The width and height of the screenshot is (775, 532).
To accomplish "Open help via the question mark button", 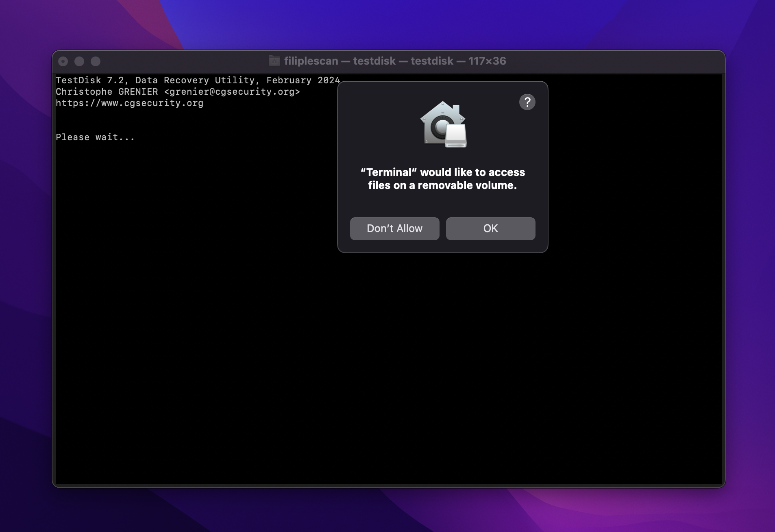I will coord(527,102).
